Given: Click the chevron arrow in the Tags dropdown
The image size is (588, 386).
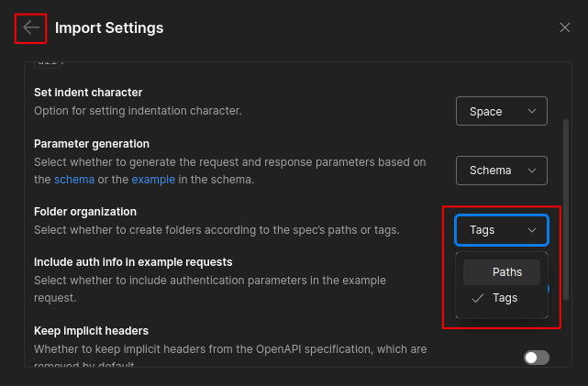Looking at the screenshot, I should 532,230.
